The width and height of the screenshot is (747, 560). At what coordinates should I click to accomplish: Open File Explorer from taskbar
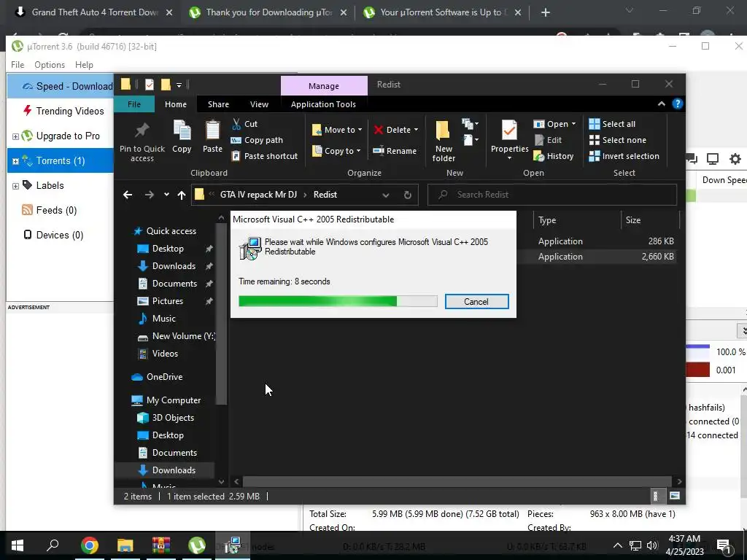click(x=125, y=545)
